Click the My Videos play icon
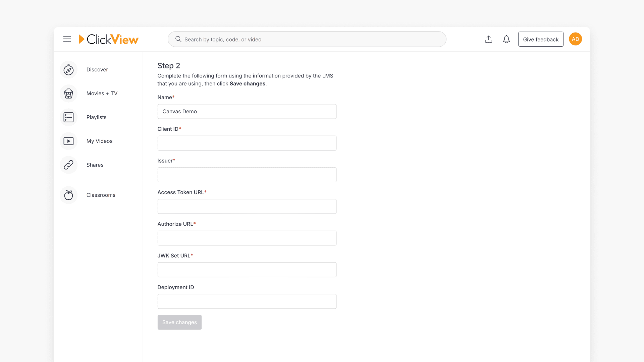This screenshot has height=362, width=644. click(68, 141)
